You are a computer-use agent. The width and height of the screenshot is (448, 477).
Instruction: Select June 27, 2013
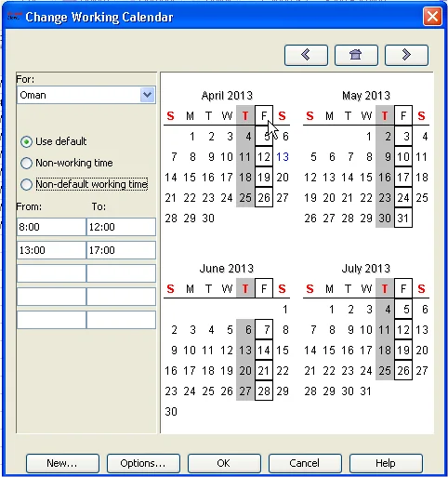[x=245, y=391]
